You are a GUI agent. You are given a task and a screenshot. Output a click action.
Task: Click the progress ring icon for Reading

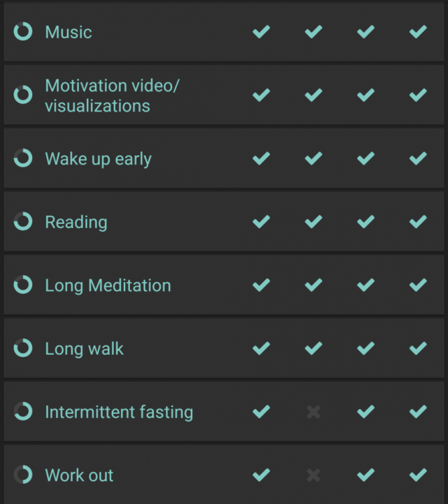click(x=23, y=222)
